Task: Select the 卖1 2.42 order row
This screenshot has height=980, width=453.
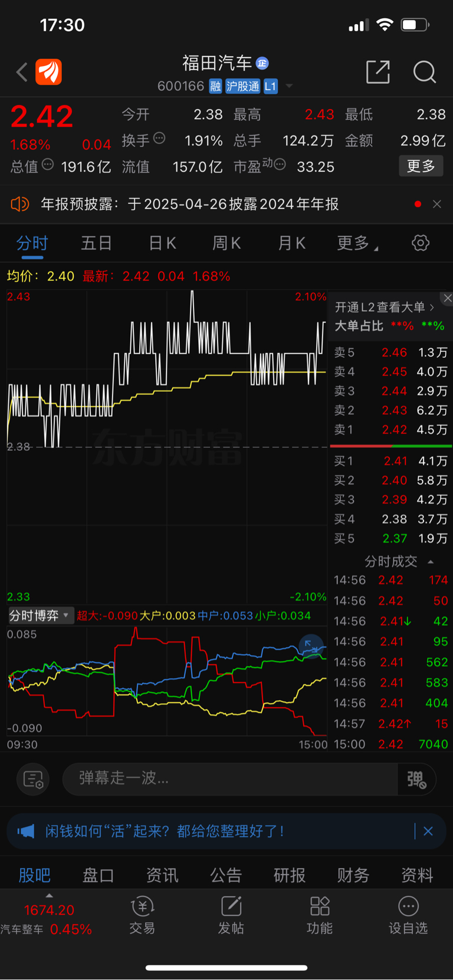Action: (390, 430)
